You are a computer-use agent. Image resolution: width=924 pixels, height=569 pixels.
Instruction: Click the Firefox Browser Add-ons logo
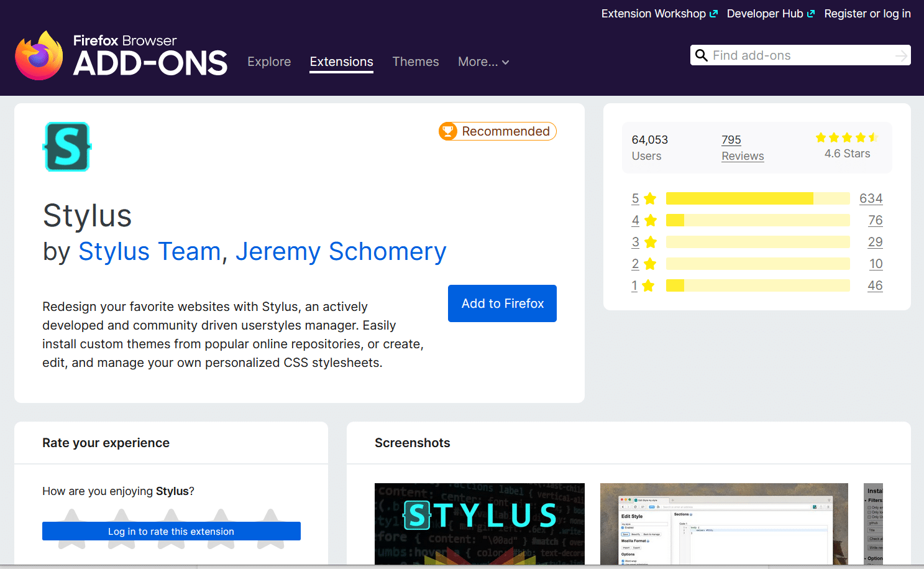coord(121,56)
